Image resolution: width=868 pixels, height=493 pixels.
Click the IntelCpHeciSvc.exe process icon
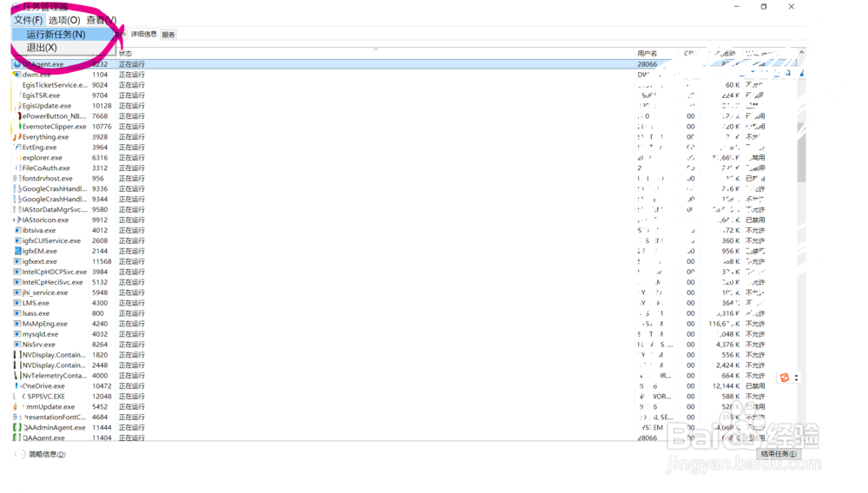pos(17,282)
